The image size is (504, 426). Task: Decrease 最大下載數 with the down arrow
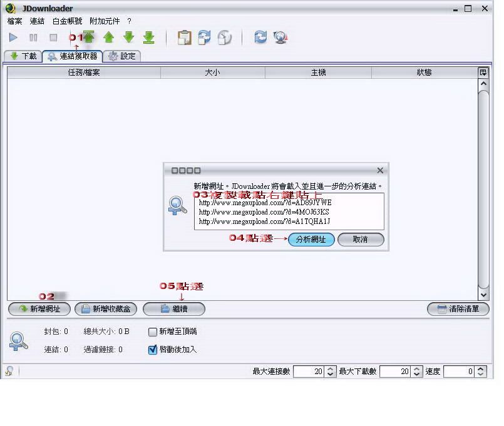pos(416,374)
